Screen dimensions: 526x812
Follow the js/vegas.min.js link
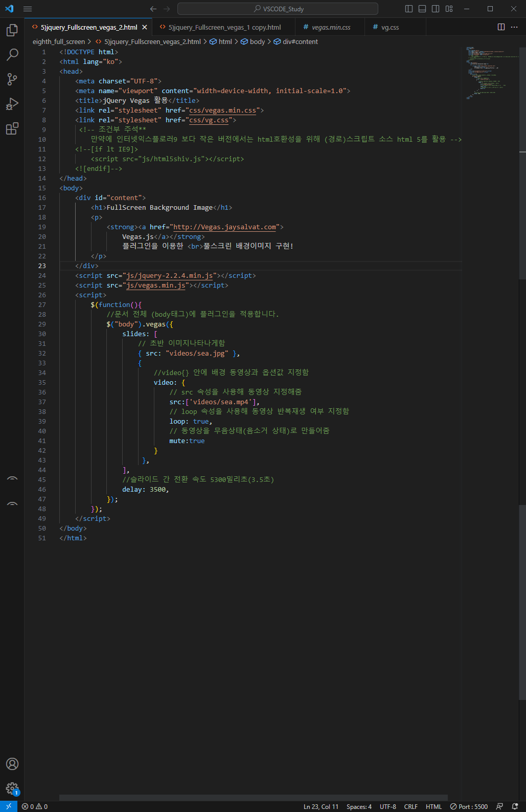(x=155, y=285)
